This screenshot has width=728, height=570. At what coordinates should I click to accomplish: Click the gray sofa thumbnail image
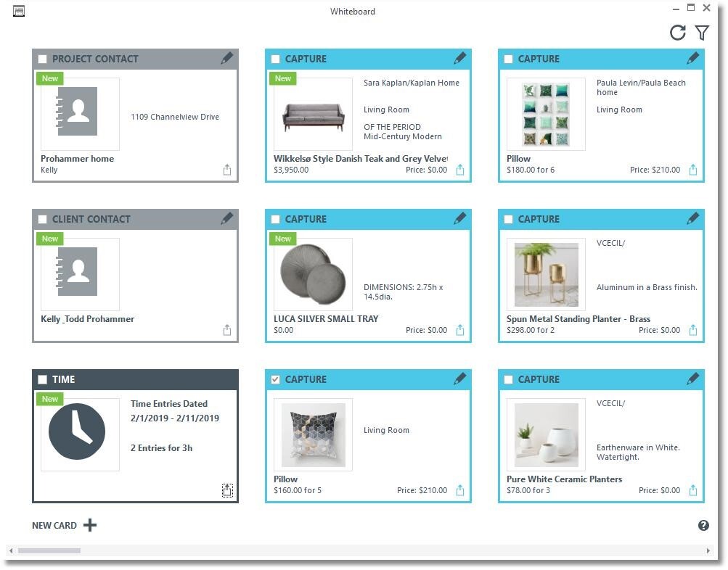(313, 115)
